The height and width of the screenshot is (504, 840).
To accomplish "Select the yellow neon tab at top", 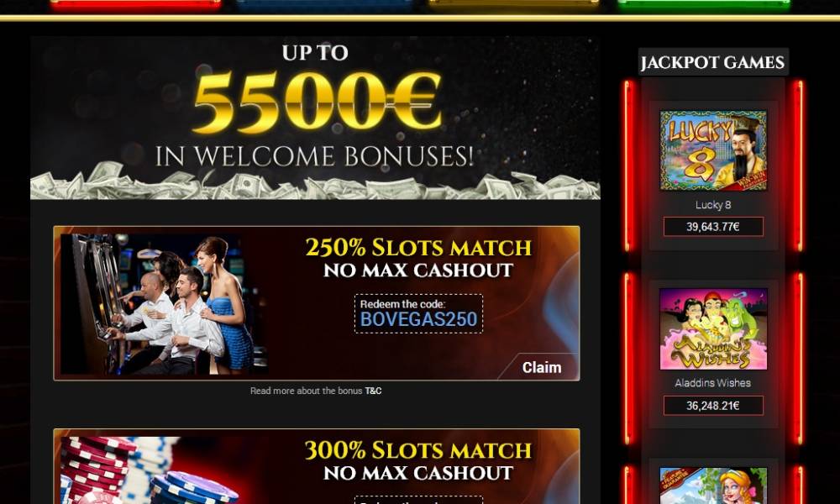I will 514,3.
